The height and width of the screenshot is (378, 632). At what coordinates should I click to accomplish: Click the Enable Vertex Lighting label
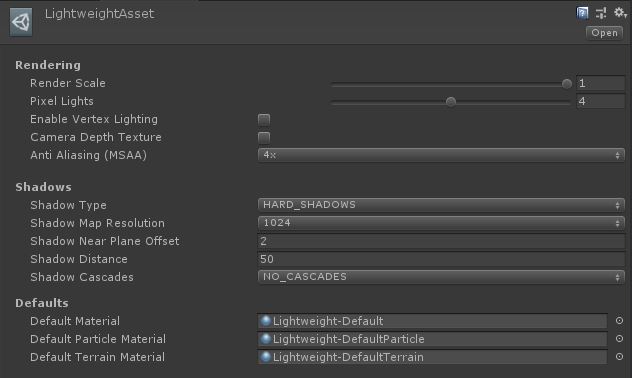pyautogui.click(x=94, y=119)
